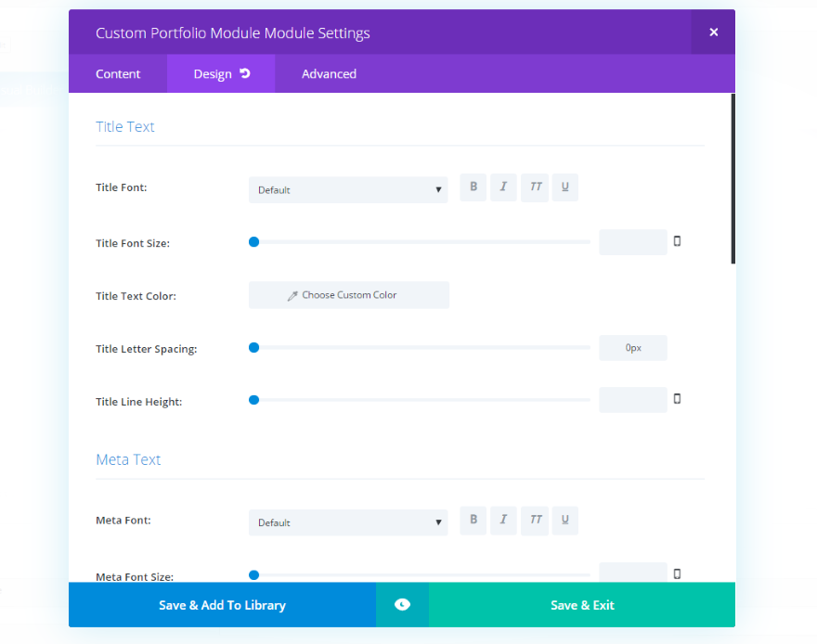Open the Meta Font dropdown
Viewport: 817px width, 644px height.
pyautogui.click(x=348, y=522)
